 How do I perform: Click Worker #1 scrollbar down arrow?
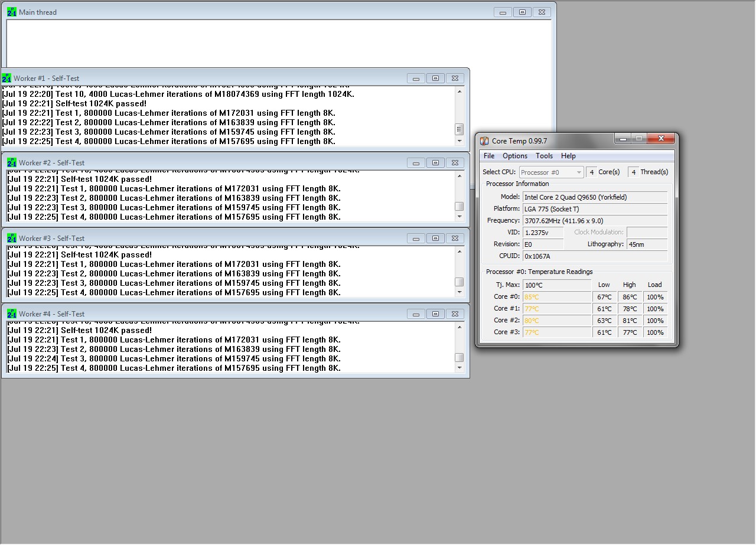(x=460, y=141)
